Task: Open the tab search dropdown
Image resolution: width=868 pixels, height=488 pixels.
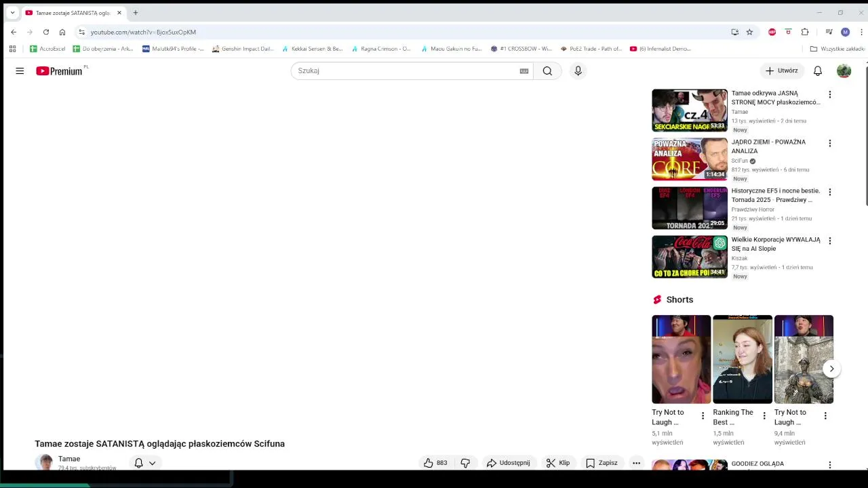Action: [12, 12]
